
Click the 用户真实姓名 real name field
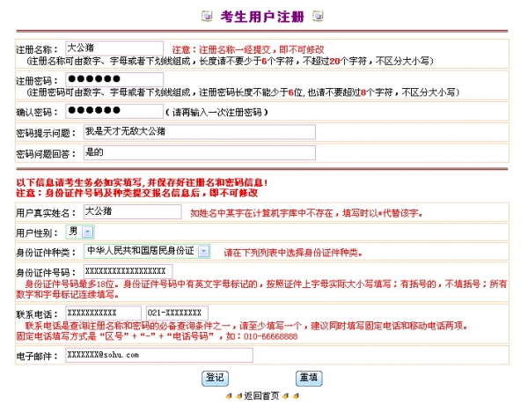tap(133, 212)
